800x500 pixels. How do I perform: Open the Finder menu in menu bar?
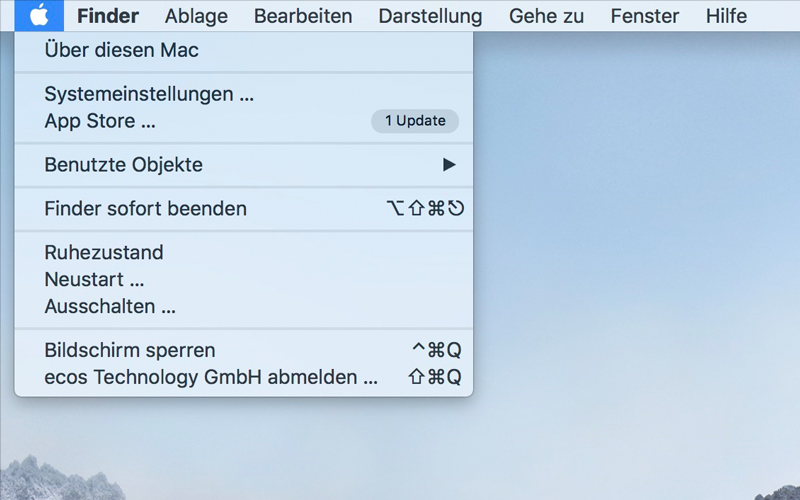click(x=107, y=16)
